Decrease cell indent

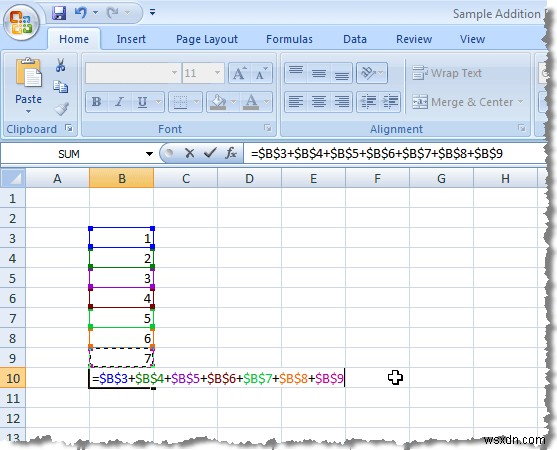coord(368,102)
